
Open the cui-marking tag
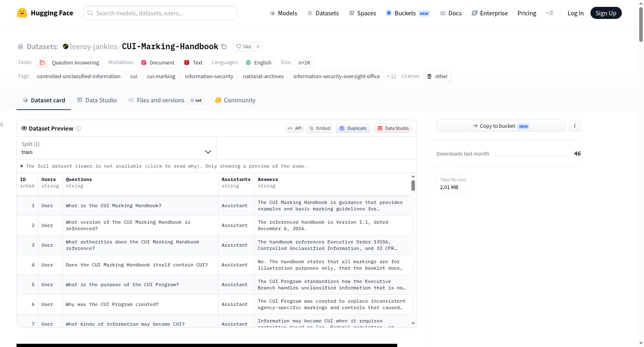161,76
